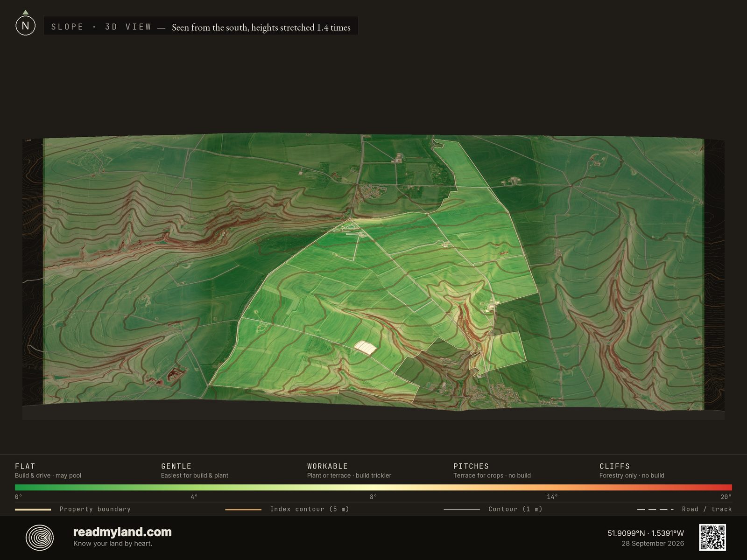Open the readmyland.com link
The height and width of the screenshot is (560, 747).
[x=122, y=532]
